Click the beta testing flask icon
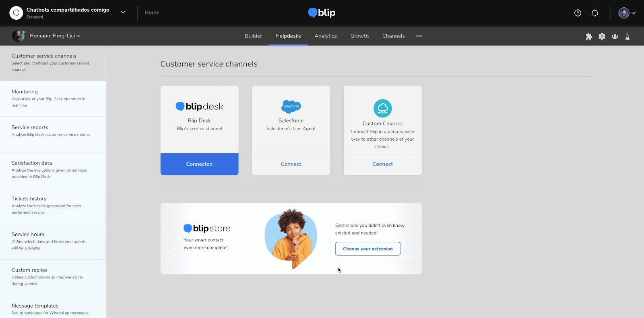 pyautogui.click(x=627, y=36)
